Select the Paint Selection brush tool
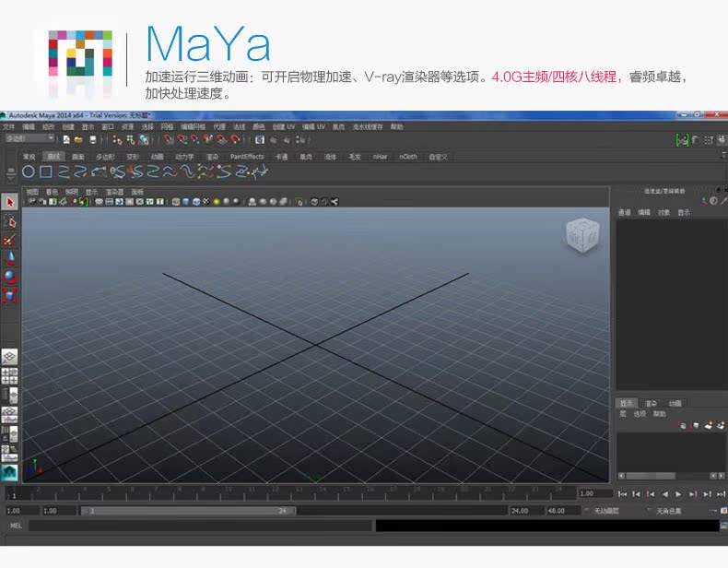This screenshot has width=728, height=568. (10, 240)
